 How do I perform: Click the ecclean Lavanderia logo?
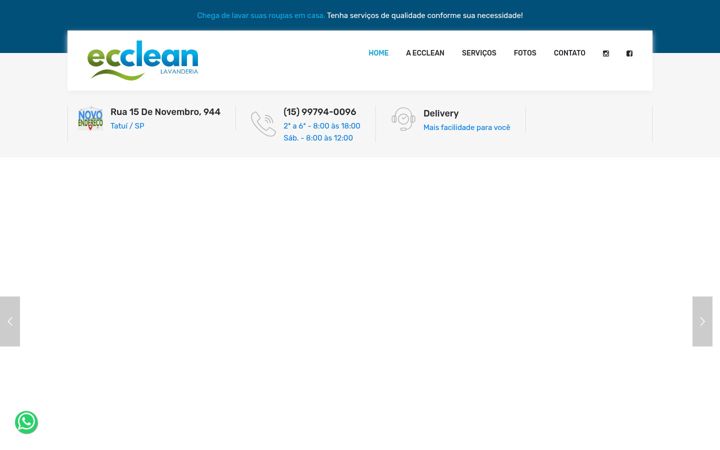click(143, 60)
